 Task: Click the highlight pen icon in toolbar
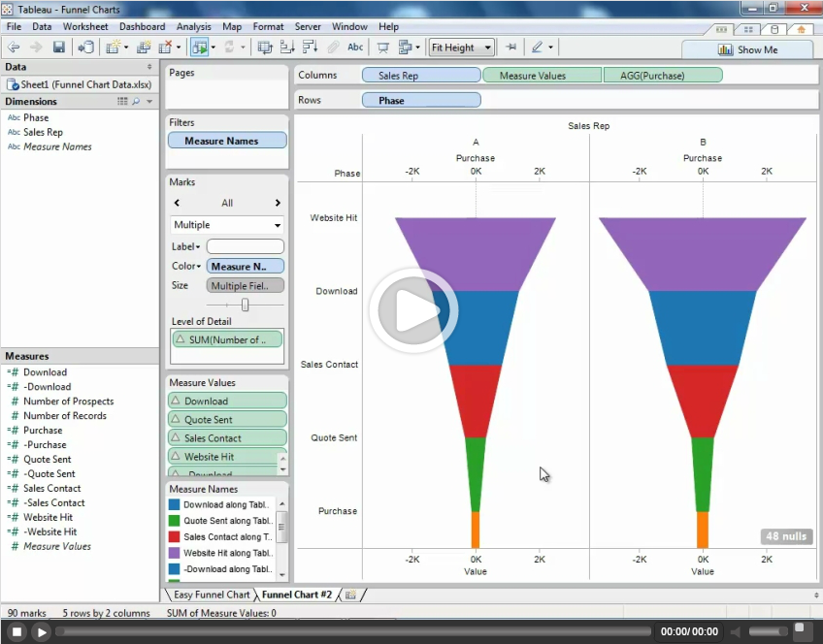coord(537,47)
